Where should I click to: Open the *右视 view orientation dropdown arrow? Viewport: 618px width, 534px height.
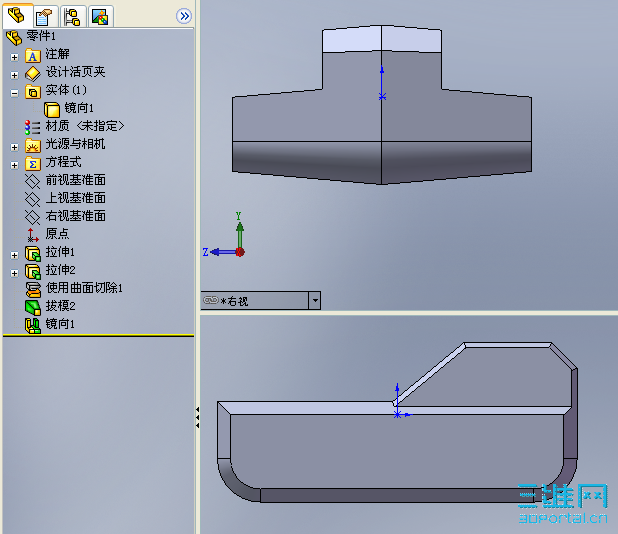[315, 301]
